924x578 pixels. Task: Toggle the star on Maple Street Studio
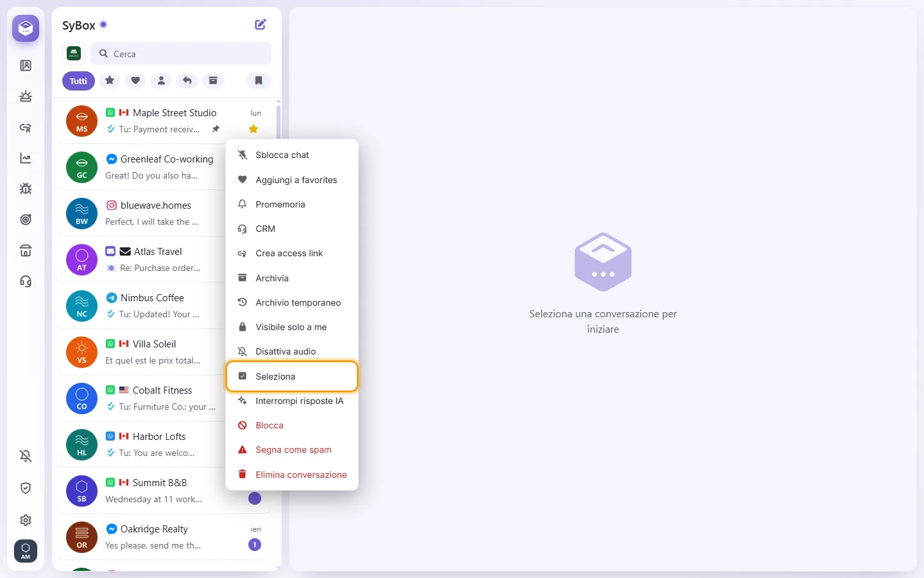click(253, 129)
